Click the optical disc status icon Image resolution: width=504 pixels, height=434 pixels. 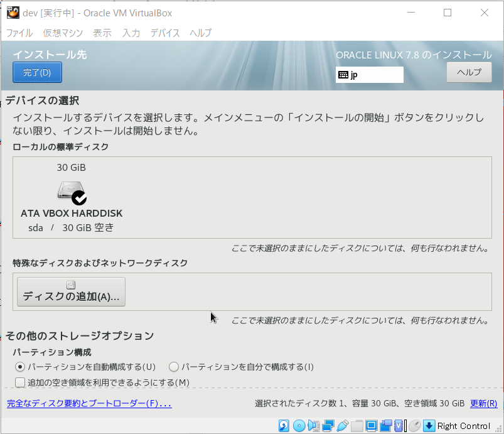pos(299,426)
